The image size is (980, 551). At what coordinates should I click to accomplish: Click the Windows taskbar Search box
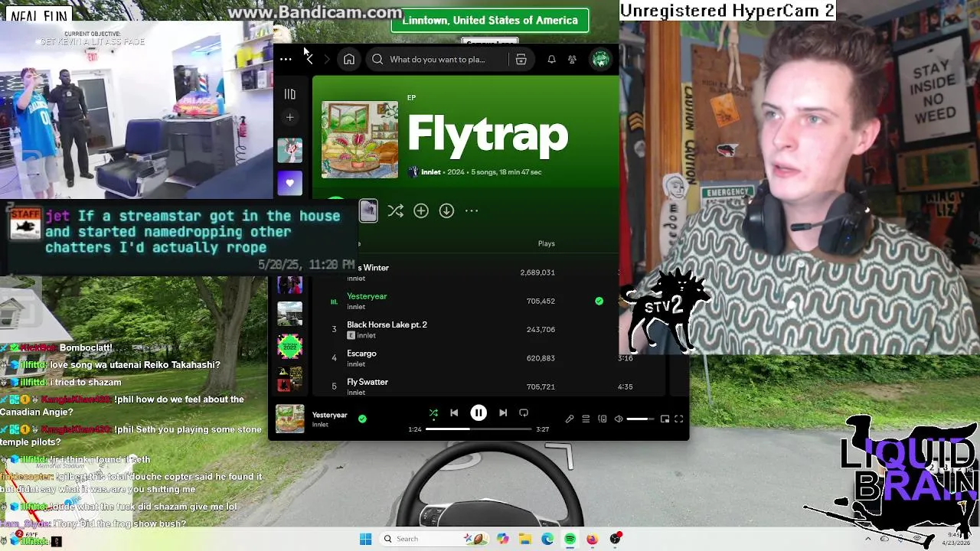coord(434,539)
